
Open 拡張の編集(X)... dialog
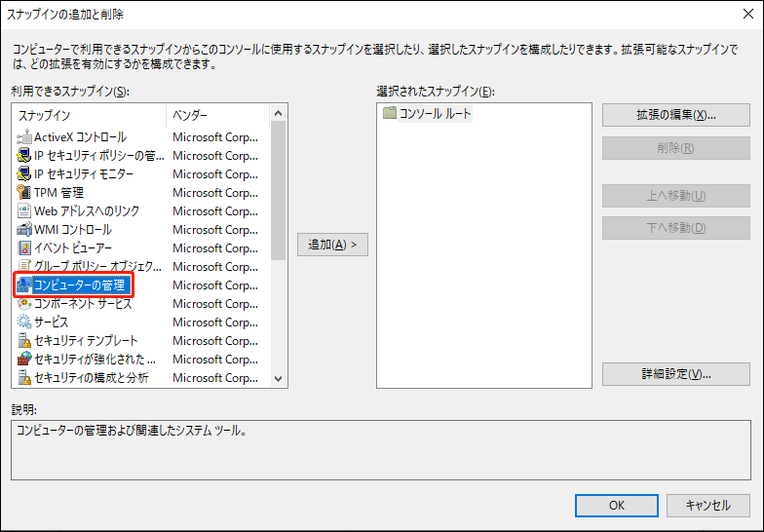[676, 115]
